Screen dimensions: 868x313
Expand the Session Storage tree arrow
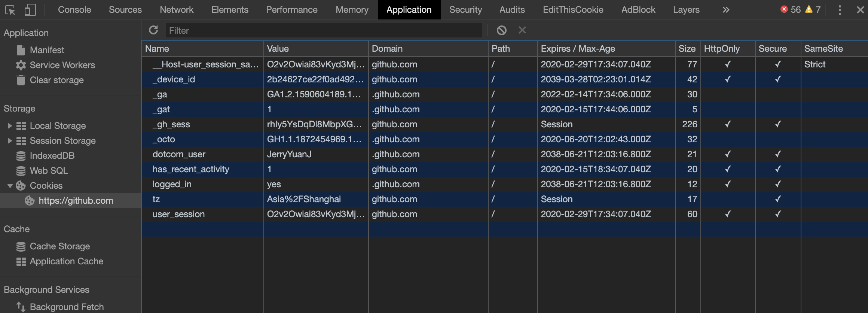tap(10, 141)
